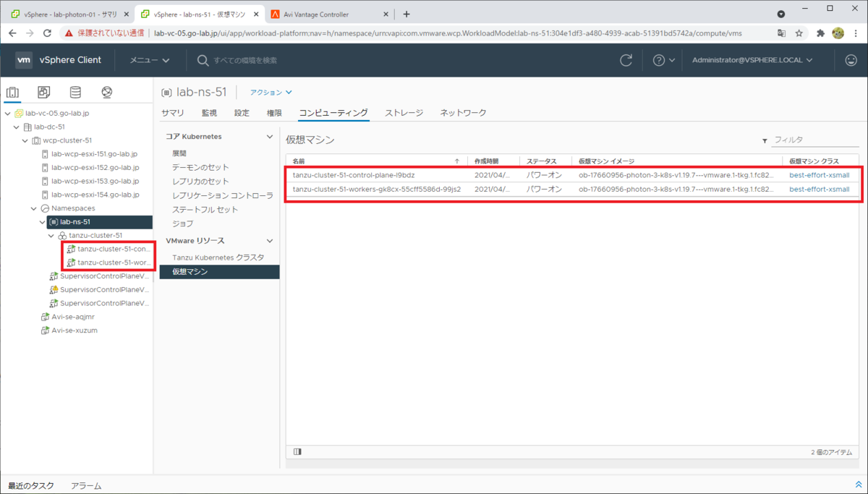This screenshot has width=868, height=494.
Task: Click the vm logo in header
Action: click(24, 60)
